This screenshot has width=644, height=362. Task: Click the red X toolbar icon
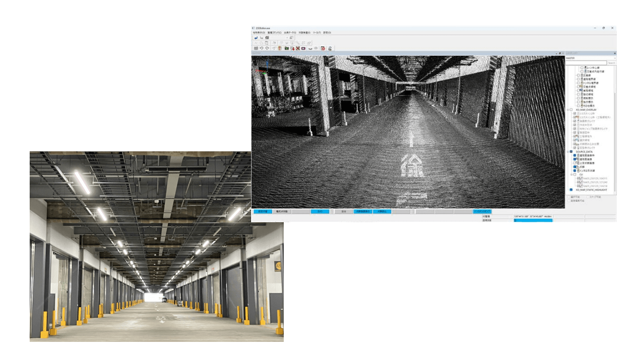click(x=298, y=48)
